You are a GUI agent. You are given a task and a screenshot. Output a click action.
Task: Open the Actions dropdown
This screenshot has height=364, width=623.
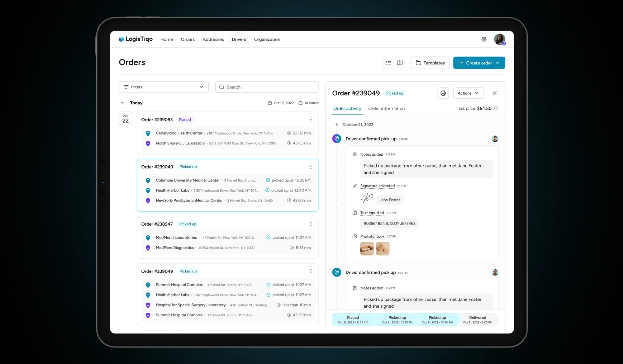point(468,93)
